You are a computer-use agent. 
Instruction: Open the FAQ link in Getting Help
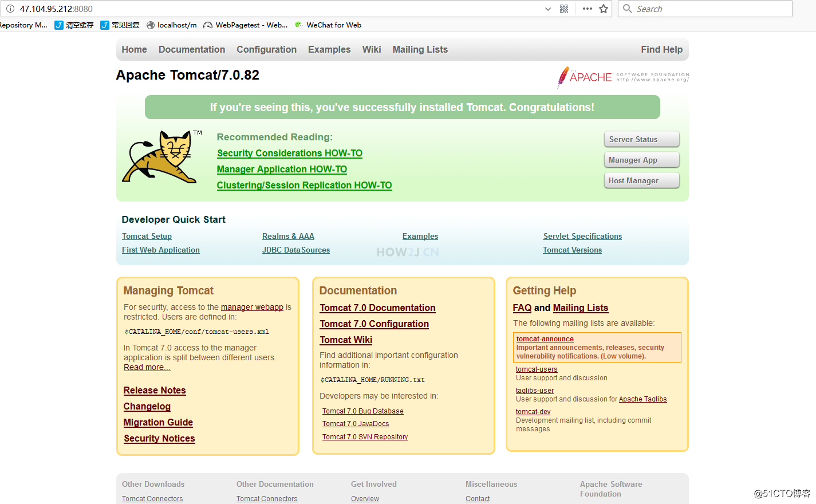[522, 308]
